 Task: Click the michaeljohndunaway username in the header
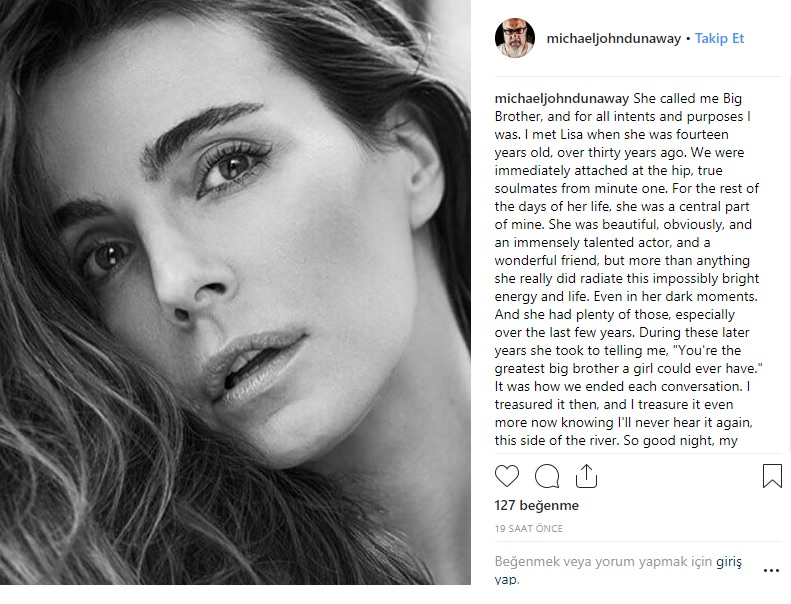pyautogui.click(x=613, y=39)
